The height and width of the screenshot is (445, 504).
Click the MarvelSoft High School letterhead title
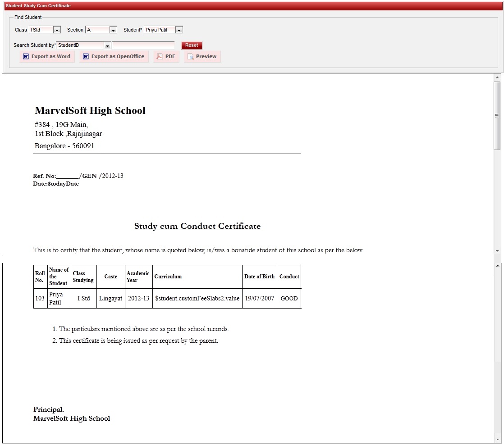coord(90,111)
